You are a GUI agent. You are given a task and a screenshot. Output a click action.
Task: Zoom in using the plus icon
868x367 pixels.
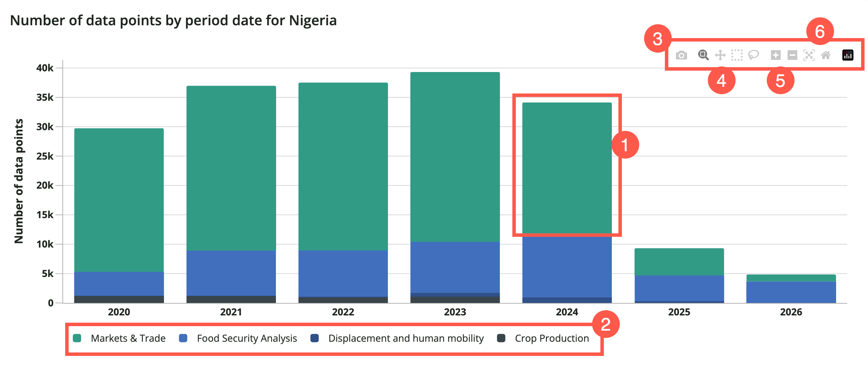776,55
